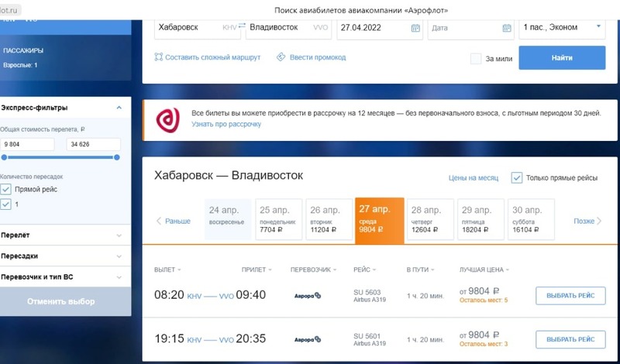Open Ввести промокод link
620x364 pixels.
tap(318, 57)
